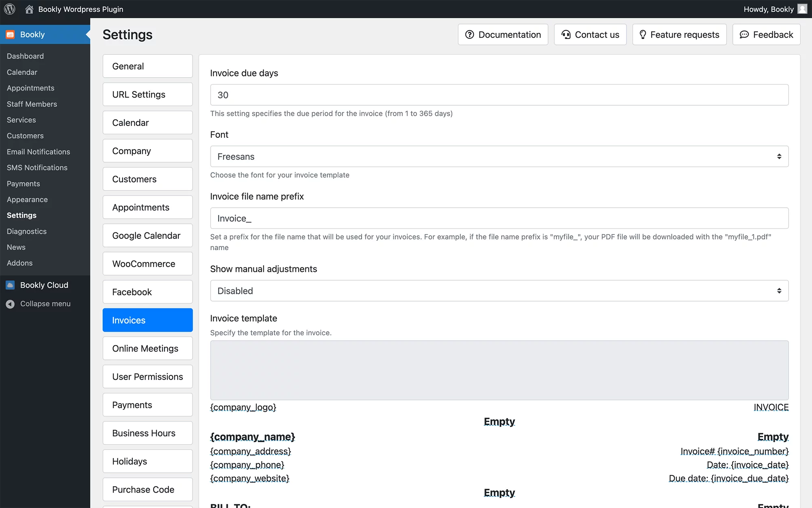The height and width of the screenshot is (508, 812).
Task: Open News in the sidebar
Action: pos(16,247)
